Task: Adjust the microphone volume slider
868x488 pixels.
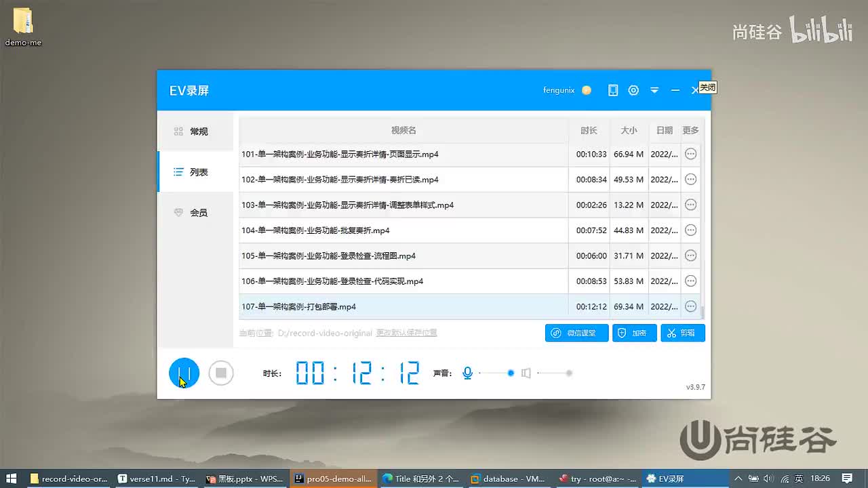Action: (x=496, y=373)
